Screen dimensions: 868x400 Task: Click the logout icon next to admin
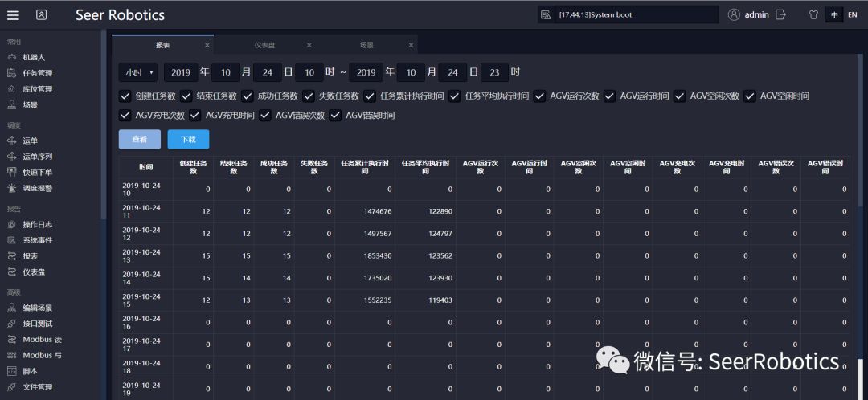780,14
